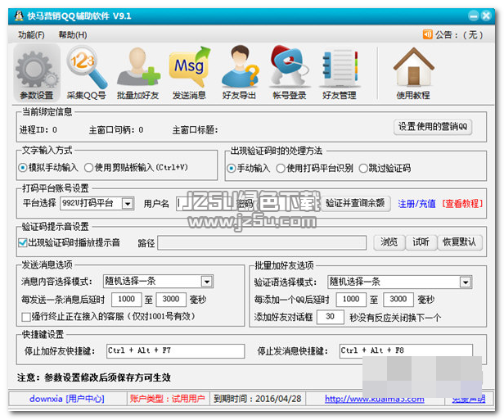Click 到期时间：2016/04/28 status text
The width and height of the screenshot is (504, 420).
click(258, 399)
